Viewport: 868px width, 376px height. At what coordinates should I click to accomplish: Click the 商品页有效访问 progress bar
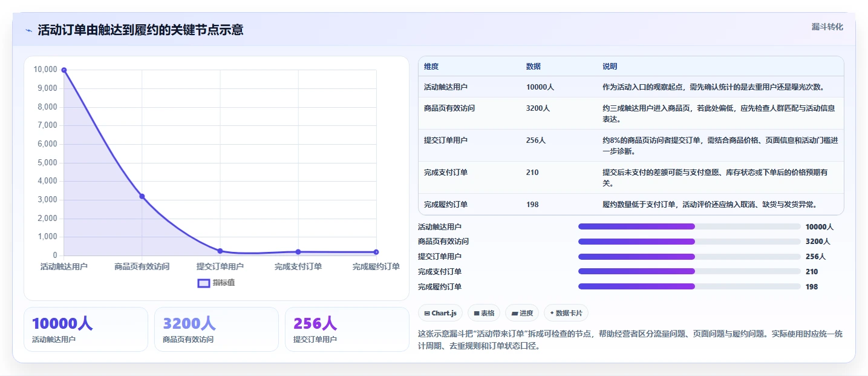[x=690, y=242]
